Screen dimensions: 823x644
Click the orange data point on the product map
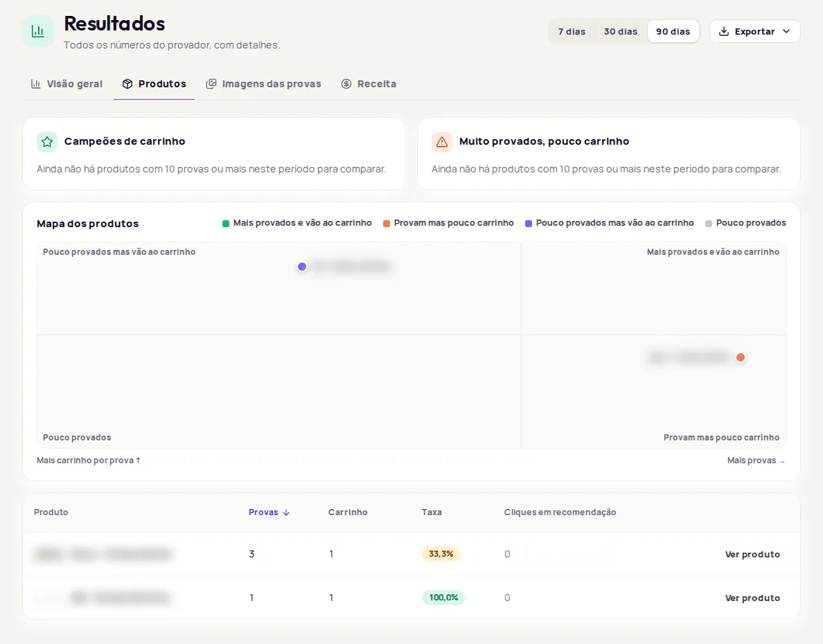pyautogui.click(x=741, y=357)
